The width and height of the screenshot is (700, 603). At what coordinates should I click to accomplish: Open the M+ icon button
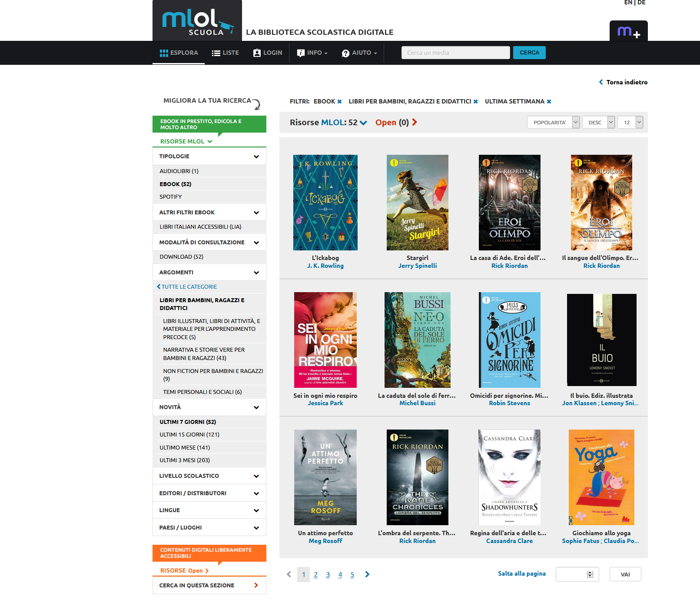click(x=628, y=31)
